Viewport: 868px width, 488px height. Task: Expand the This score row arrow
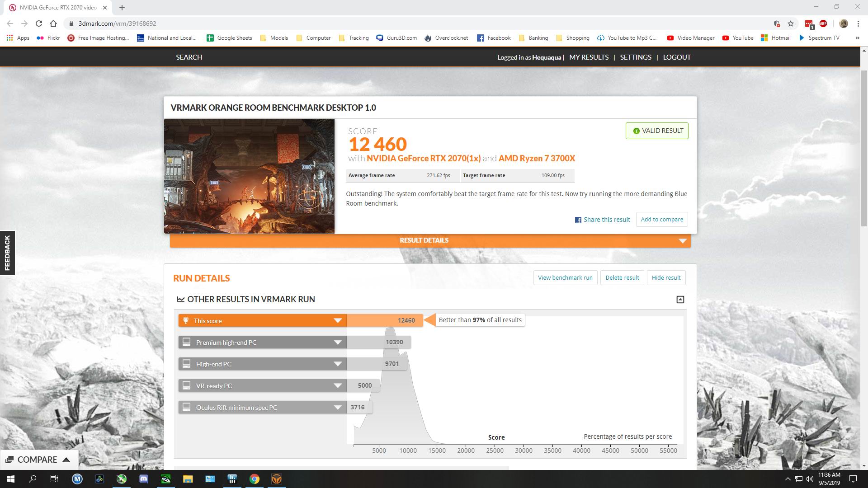click(338, 320)
